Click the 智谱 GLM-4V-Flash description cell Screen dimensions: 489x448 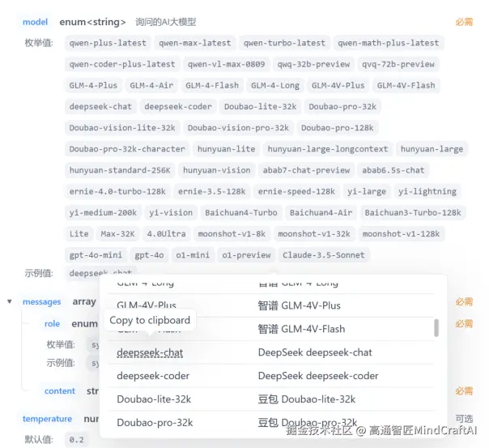tap(301, 329)
